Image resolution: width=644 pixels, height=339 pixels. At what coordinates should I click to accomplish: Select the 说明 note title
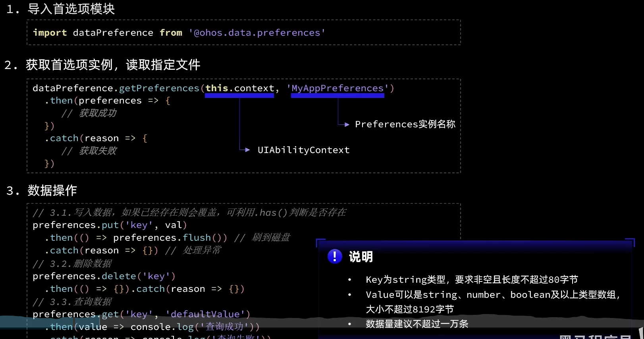(x=361, y=257)
